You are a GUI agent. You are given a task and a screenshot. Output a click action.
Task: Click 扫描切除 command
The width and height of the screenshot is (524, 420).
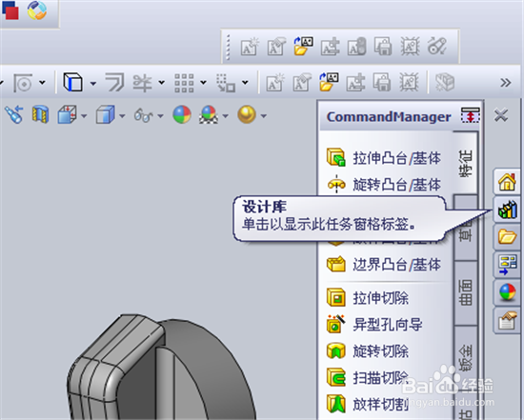point(368,377)
